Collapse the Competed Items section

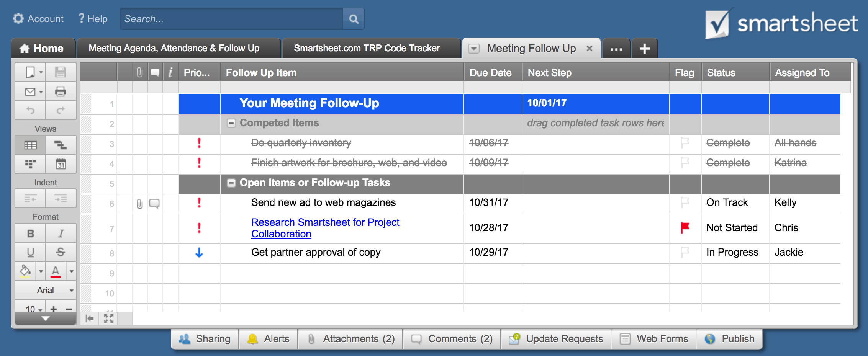231,123
